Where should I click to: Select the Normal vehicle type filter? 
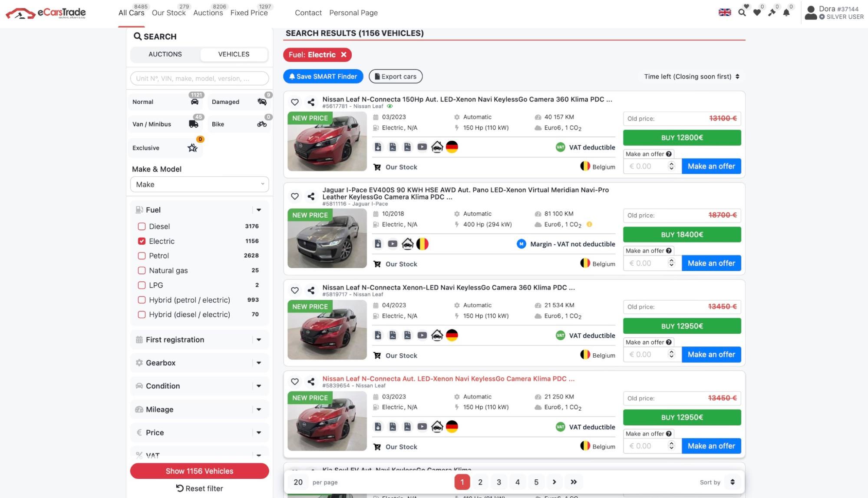coord(166,102)
